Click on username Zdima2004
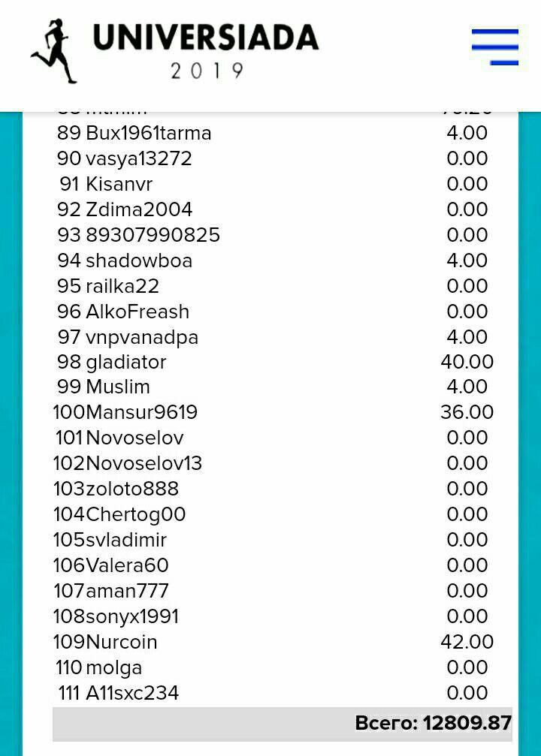Screen dimensions: 541x756 click(x=139, y=210)
